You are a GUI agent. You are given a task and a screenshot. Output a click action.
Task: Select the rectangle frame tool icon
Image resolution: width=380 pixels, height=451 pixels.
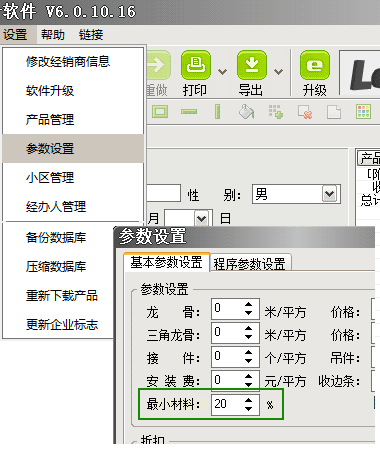[x=160, y=111]
